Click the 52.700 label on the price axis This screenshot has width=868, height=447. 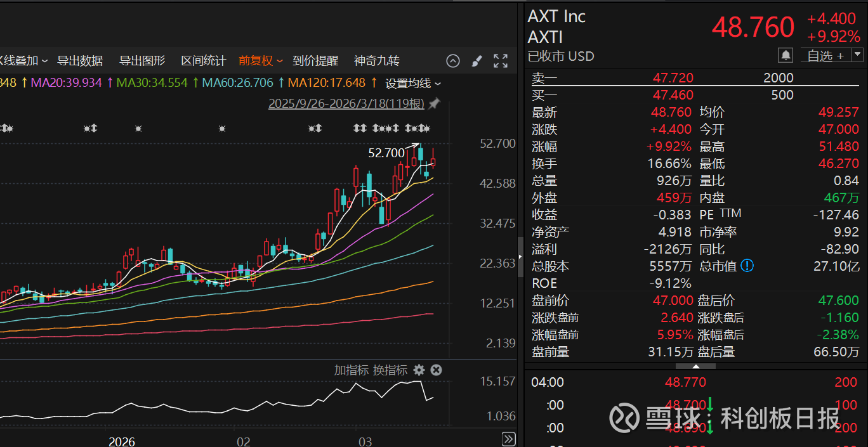498,144
